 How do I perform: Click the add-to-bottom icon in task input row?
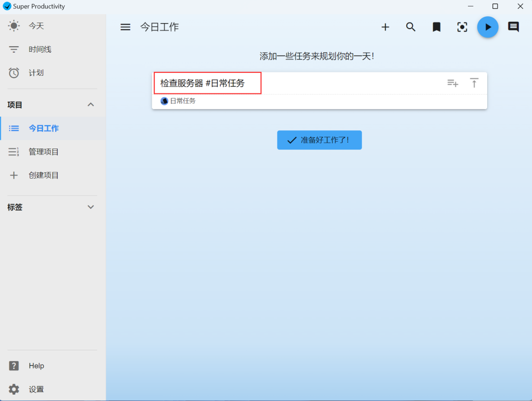[x=452, y=83]
